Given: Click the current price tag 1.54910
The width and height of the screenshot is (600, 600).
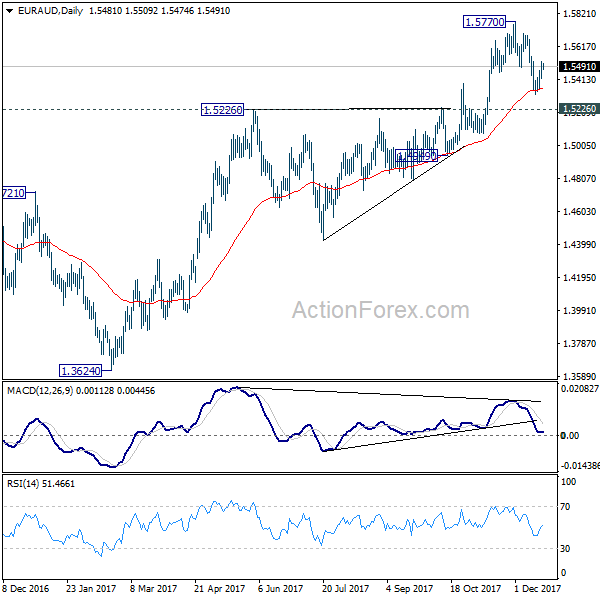Looking at the screenshot, I should [x=579, y=67].
